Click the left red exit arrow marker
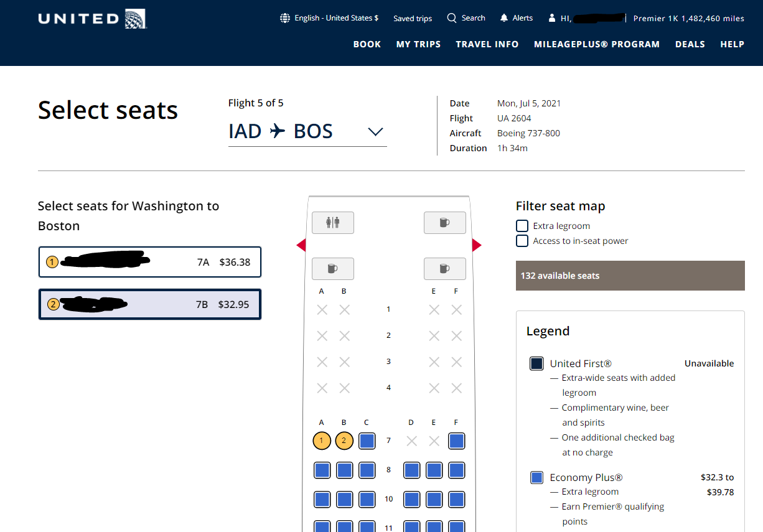The width and height of the screenshot is (763, 532). tap(301, 246)
